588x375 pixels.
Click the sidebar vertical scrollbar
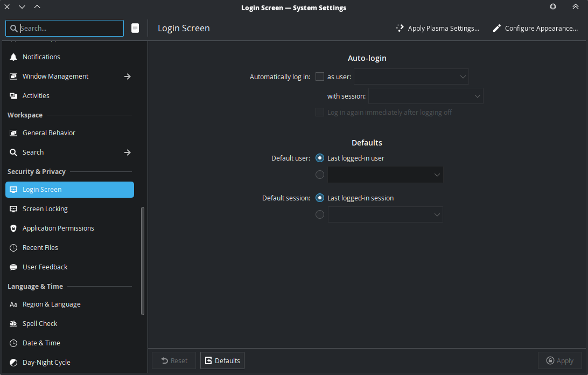[143, 261]
